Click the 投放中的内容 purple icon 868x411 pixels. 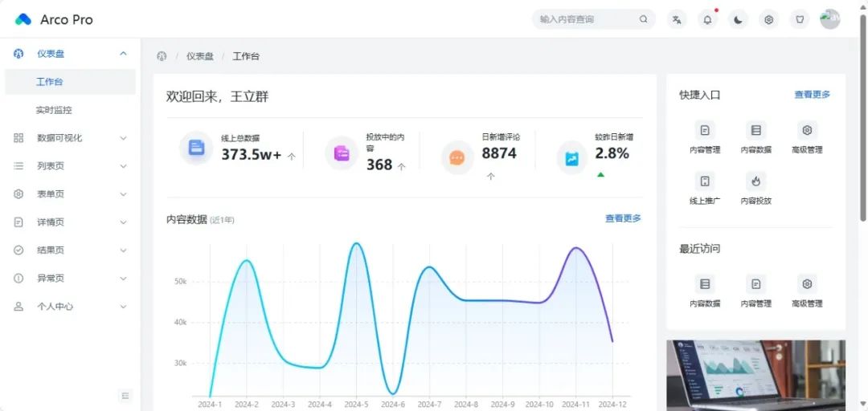[x=342, y=153]
